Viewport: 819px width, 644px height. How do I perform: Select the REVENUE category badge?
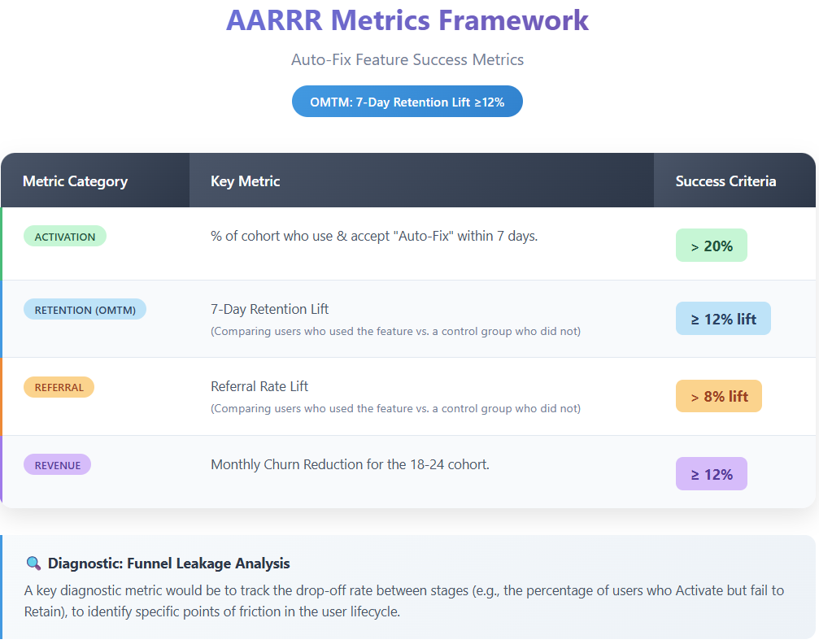(58, 465)
